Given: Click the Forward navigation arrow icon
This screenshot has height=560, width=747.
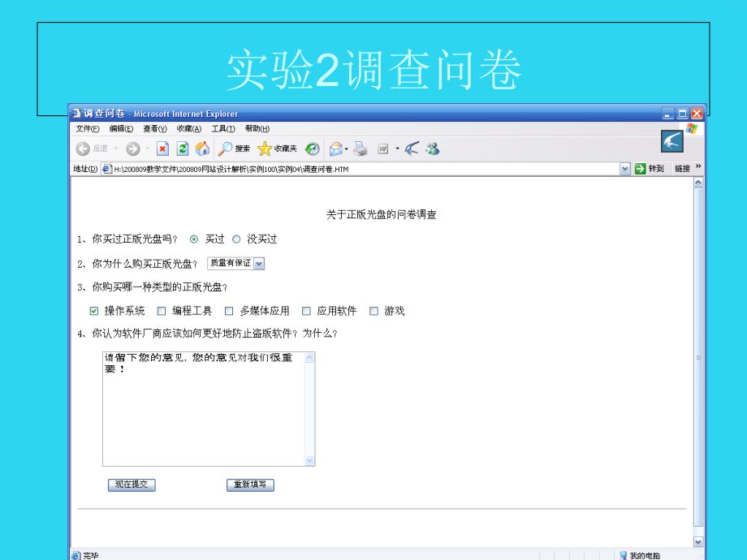Looking at the screenshot, I should pyautogui.click(x=133, y=149).
